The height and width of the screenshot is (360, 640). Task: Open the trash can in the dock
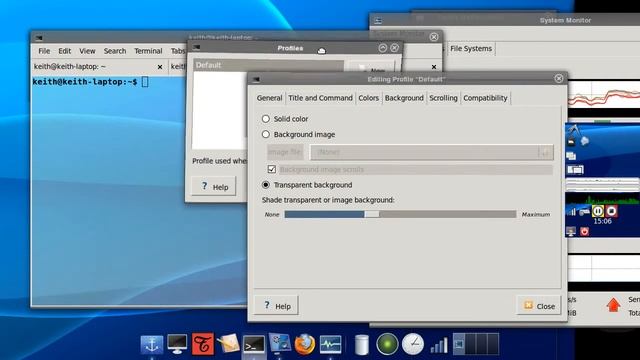(362, 344)
